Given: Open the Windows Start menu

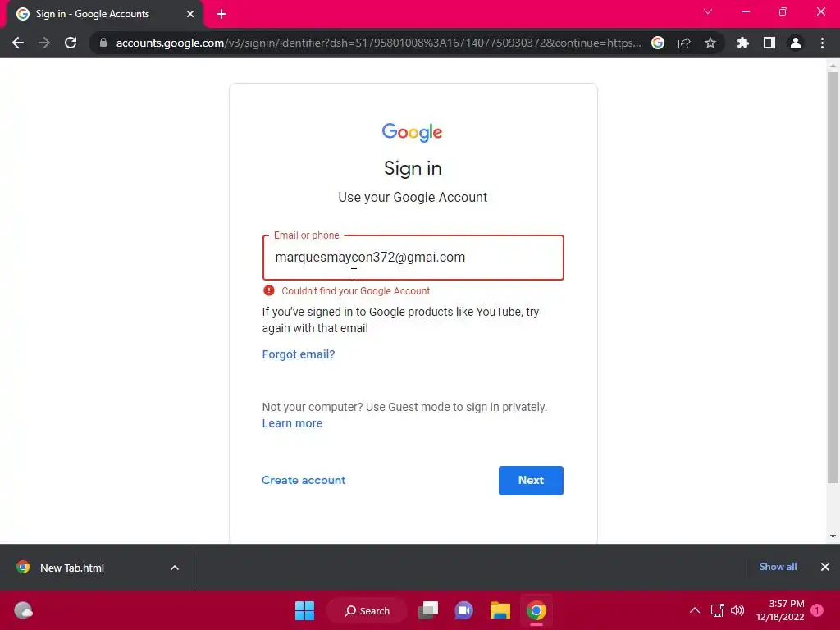Looking at the screenshot, I should click(x=305, y=610).
